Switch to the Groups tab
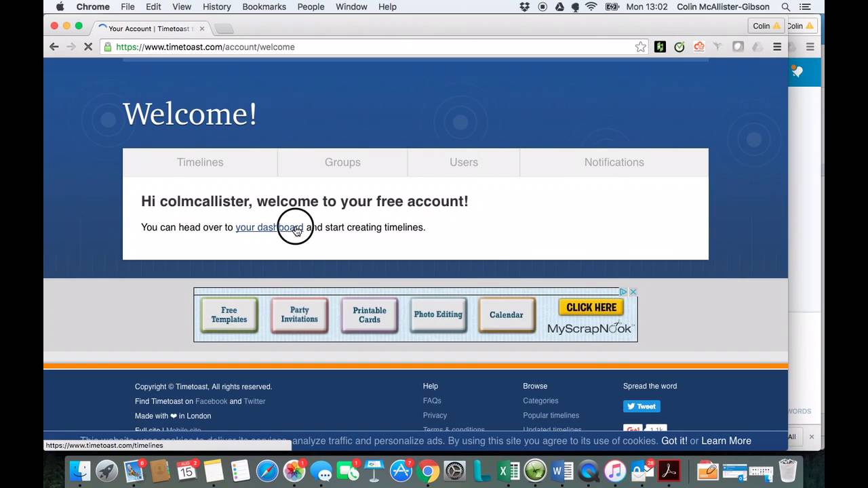The image size is (868, 488). click(x=342, y=163)
